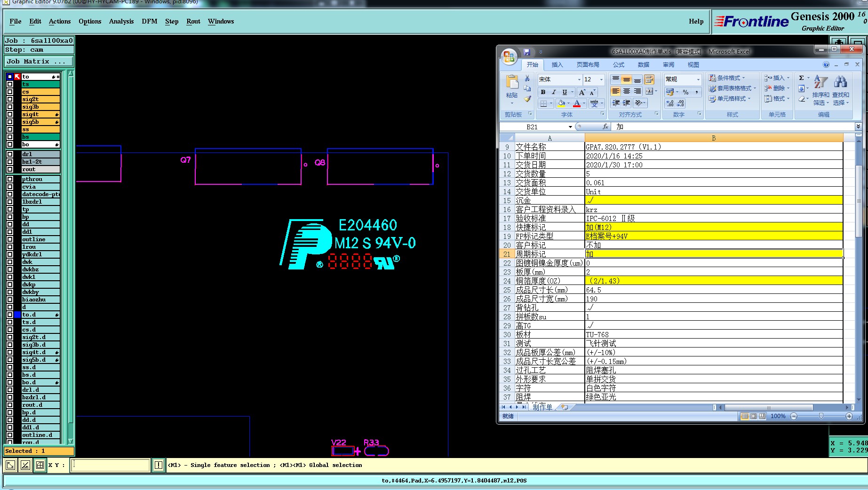Toggle visibility checkbox of layer outline
The height and width of the screenshot is (490, 868).
(x=10, y=239)
